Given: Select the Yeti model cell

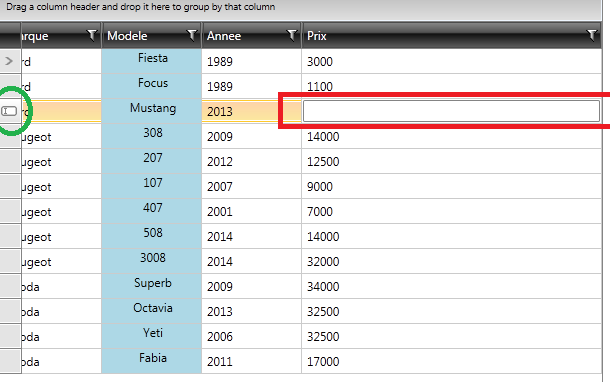Looking at the screenshot, I should point(152,336).
